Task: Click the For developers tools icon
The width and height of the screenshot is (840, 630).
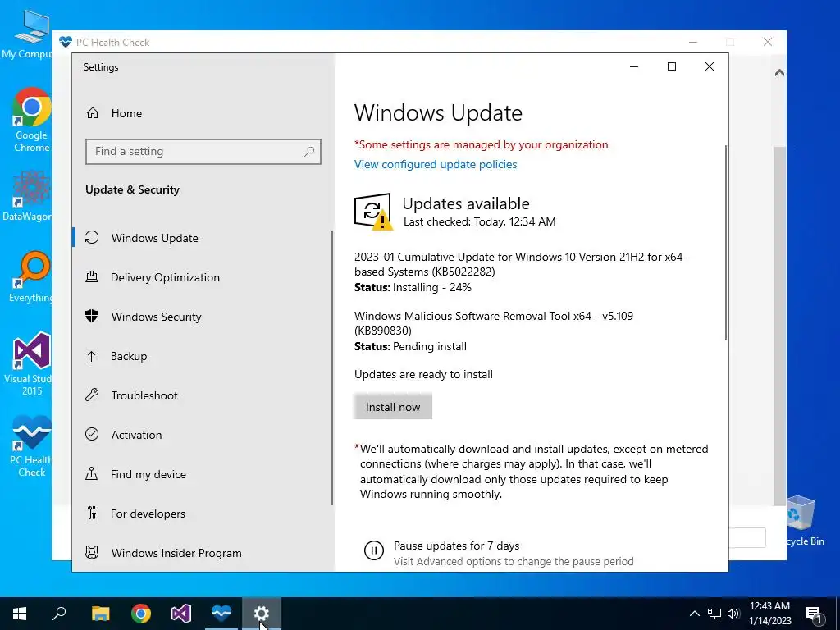Action: [92, 514]
